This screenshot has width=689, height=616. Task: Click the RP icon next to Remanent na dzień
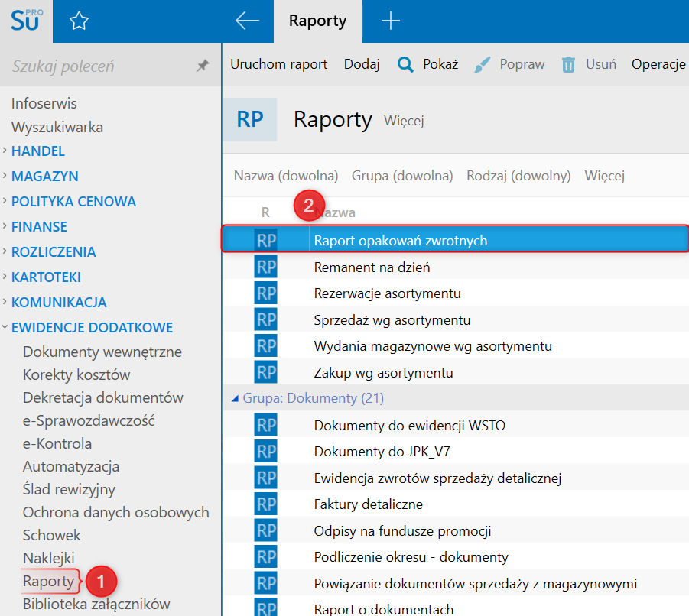[x=265, y=267]
